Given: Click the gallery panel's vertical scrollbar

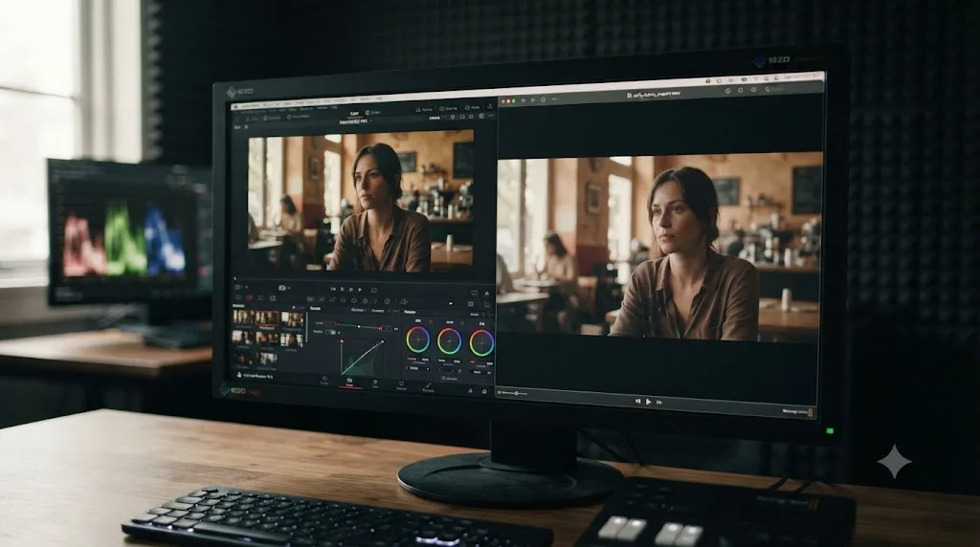Looking at the screenshot, I should [307, 327].
